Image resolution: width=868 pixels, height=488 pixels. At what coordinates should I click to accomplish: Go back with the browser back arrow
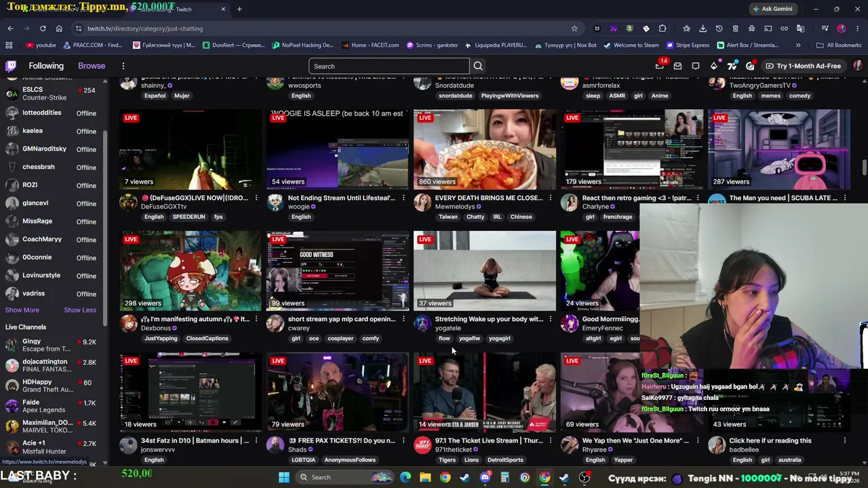tap(10, 28)
